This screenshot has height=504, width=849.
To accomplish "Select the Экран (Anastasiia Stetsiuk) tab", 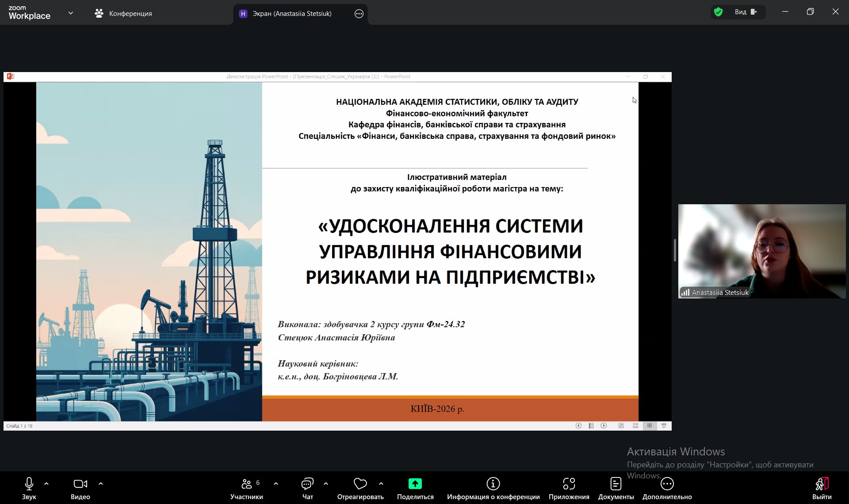I will click(x=292, y=14).
